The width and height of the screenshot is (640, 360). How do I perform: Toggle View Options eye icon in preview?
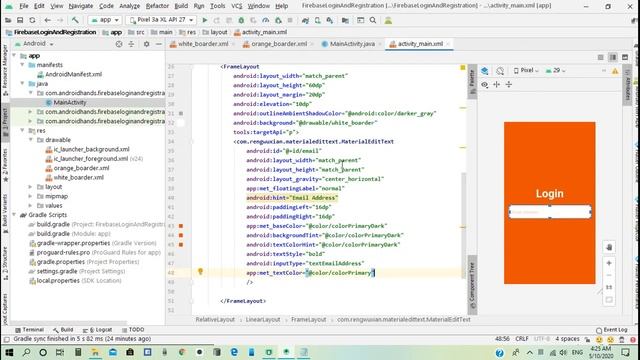coord(484,84)
